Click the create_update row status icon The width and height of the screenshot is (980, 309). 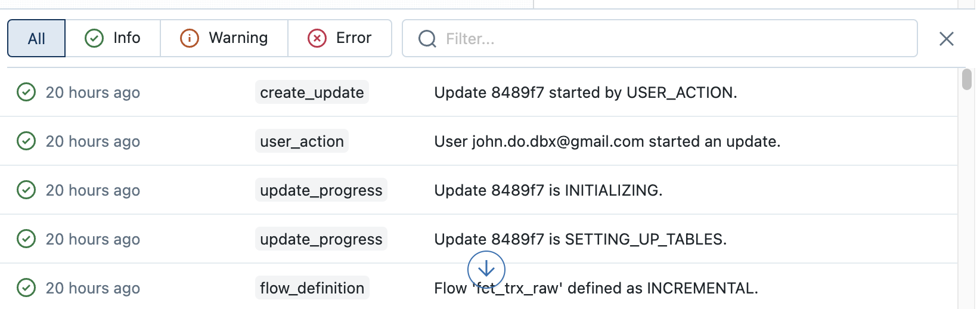(x=26, y=92)
